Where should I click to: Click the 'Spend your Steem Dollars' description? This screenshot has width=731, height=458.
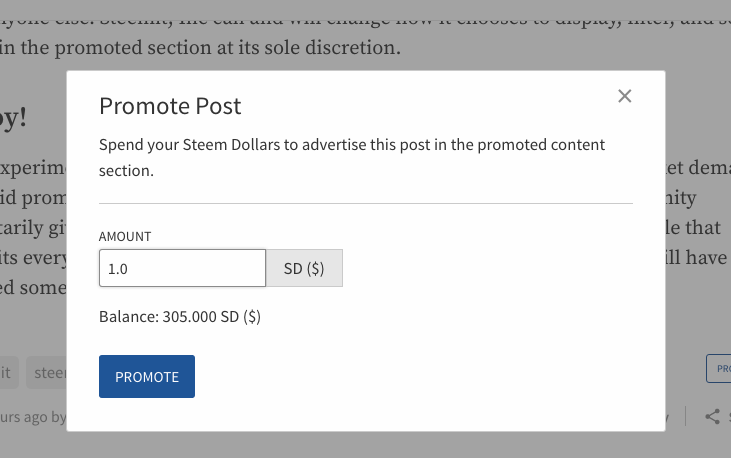pos(352,158)
